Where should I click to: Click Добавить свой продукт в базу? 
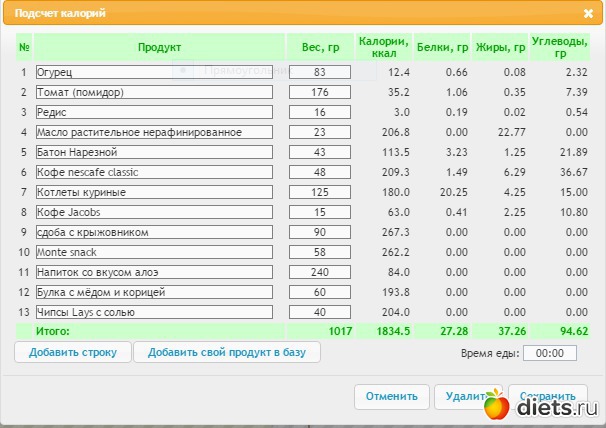click(227, 352)
